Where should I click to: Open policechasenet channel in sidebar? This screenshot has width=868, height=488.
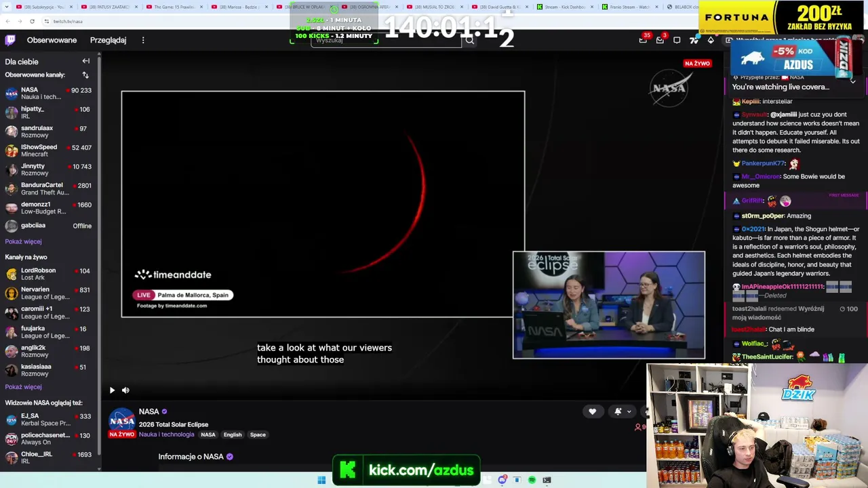[49, 439]
